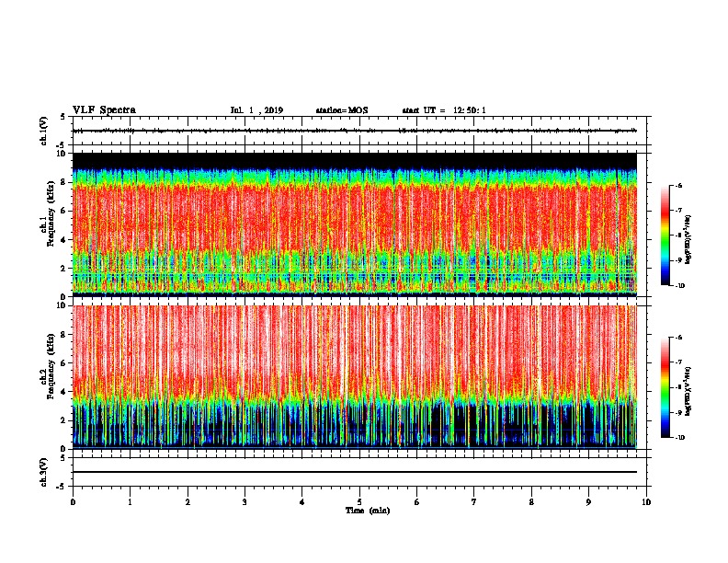Click the '8' frequency tick of ch.1 spectrogram
728x563 pixels.
[x=63, y=182]
